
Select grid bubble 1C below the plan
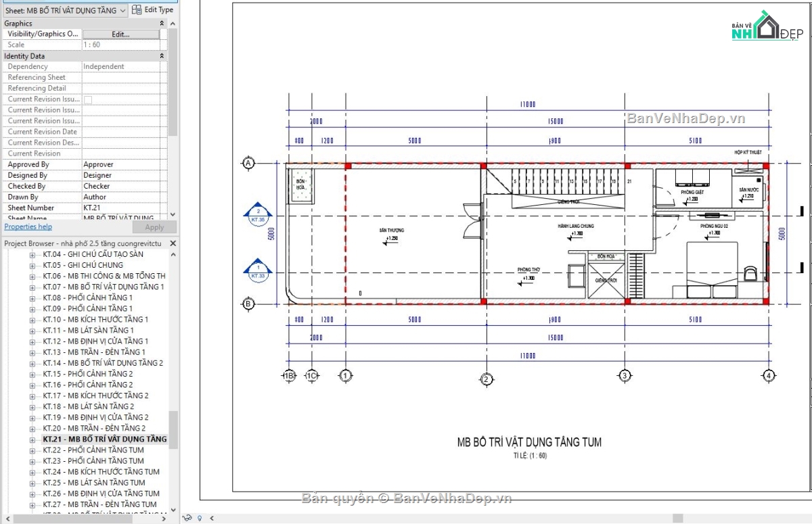point(311,375)
